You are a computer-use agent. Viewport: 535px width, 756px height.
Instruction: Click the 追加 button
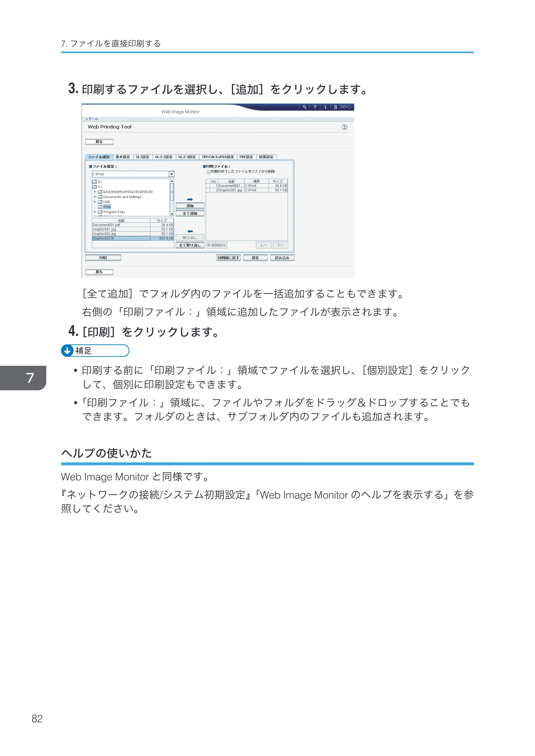pyautogui.click(x=190, y=206)
